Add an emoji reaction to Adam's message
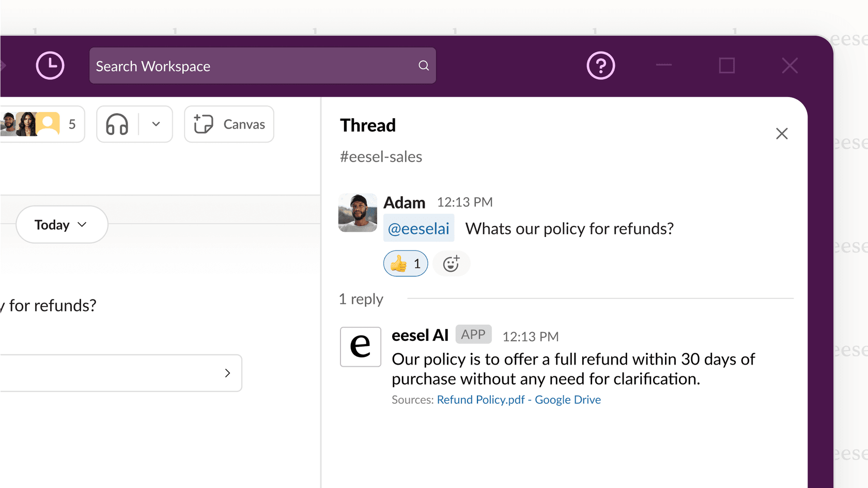The width and height of the screenshot is (868, 488). [x=451, y=263]
